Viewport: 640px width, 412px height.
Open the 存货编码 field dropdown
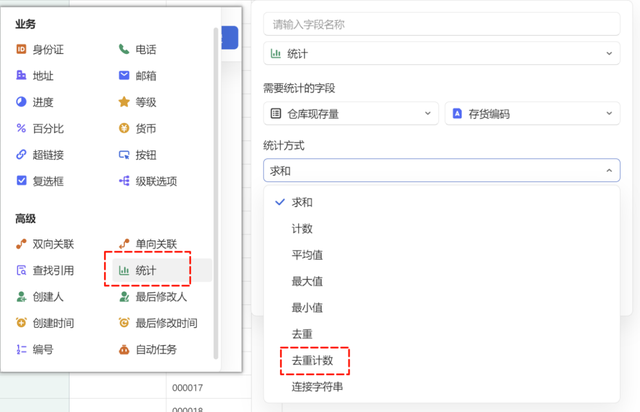click(x=532, y=114)
